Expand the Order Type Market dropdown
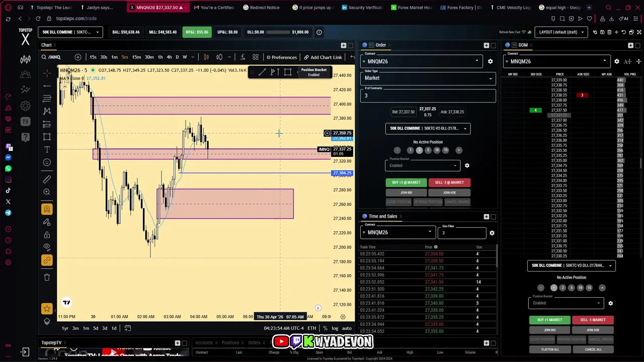Viewport: 644px width, 362px height. pyautogui.click(x=428, y=78)
